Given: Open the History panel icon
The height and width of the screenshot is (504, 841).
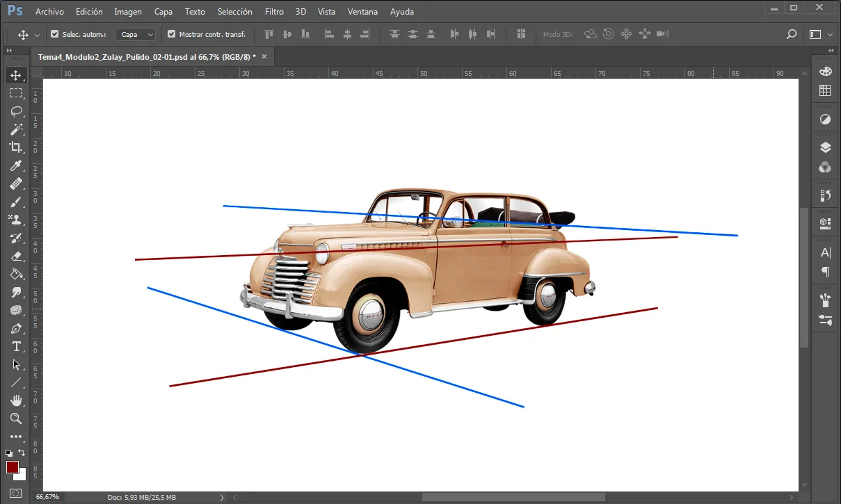Looking at the screenshot, I should click(826, 195).
